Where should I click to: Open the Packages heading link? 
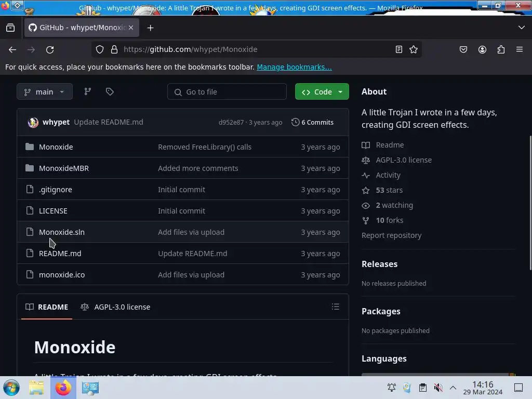[381, 311]
